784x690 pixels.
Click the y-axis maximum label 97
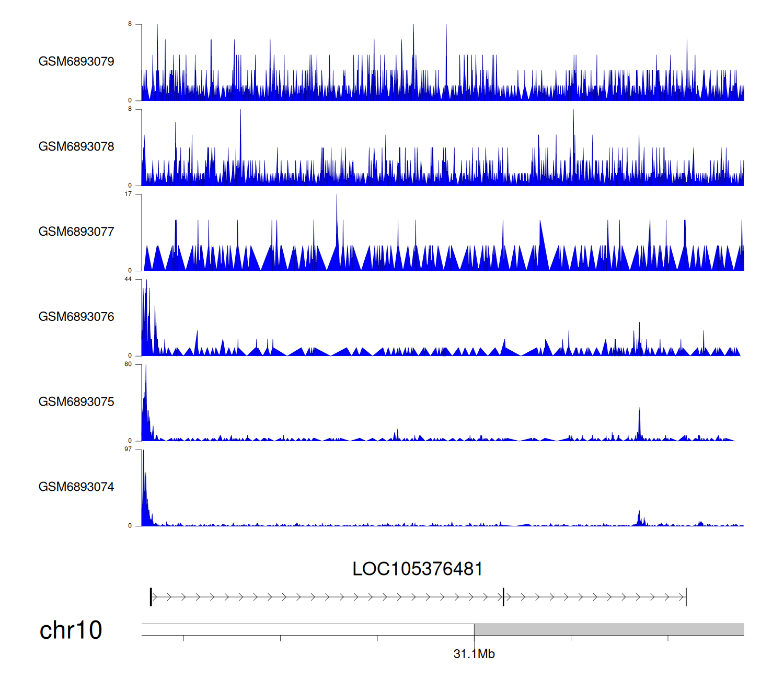(x=128, y=450)
